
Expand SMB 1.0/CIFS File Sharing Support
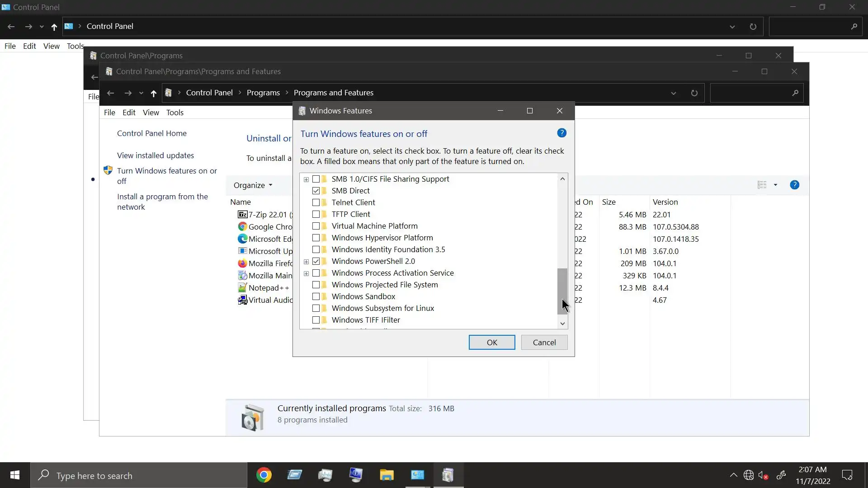tap(306, 179)
